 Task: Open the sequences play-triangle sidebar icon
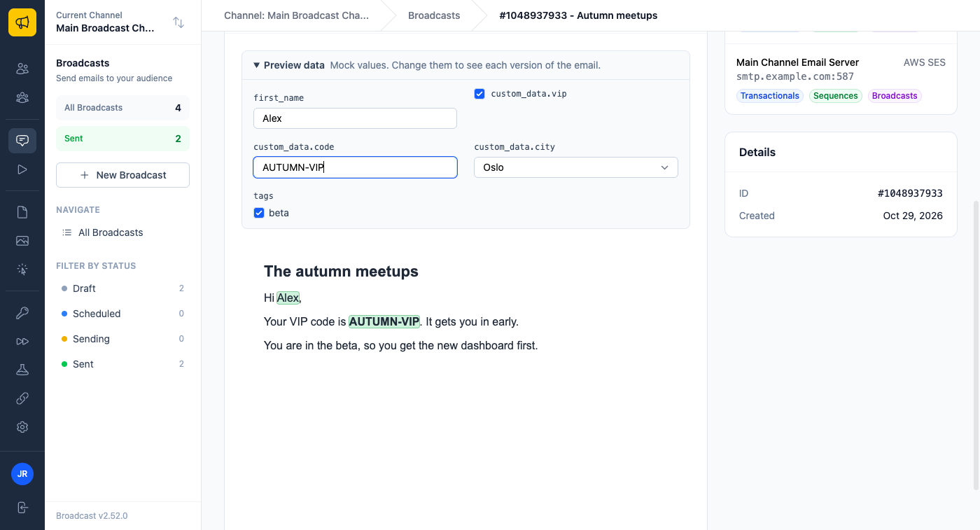tap(22, 169)
